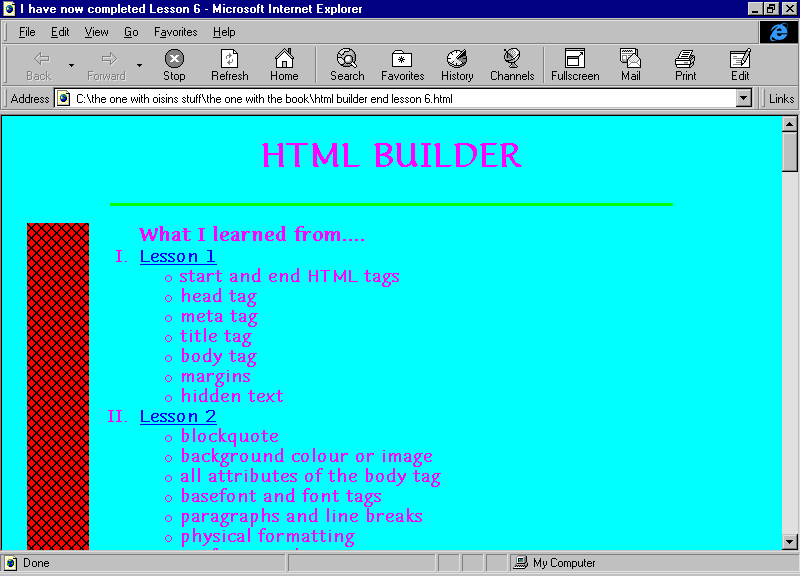The image size is (800, 576).
Task: Click the 'hidden text' list item
Action: pos(232,396)
